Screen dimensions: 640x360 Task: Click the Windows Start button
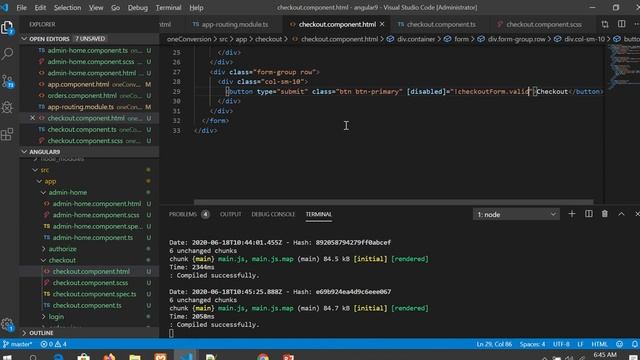coord(7,357)
